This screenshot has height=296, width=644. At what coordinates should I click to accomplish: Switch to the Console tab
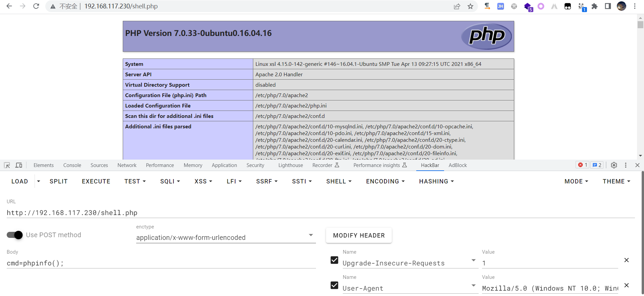72,165
